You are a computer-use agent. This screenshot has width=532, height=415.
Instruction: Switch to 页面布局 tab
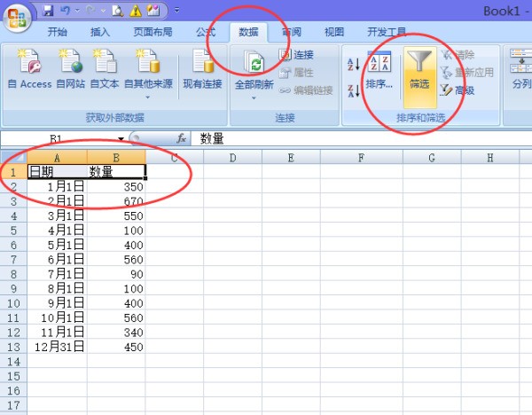pyautogui.click(x=153, y=32)
